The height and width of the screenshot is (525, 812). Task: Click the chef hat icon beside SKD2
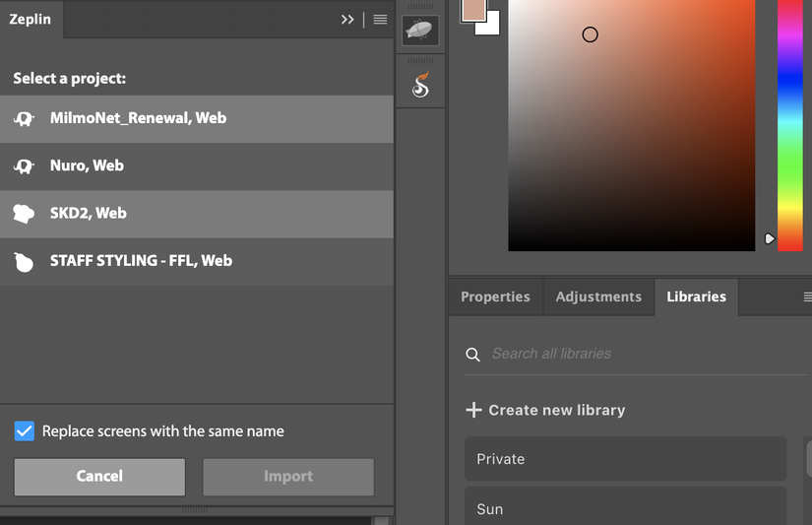[x=24, y=214]
